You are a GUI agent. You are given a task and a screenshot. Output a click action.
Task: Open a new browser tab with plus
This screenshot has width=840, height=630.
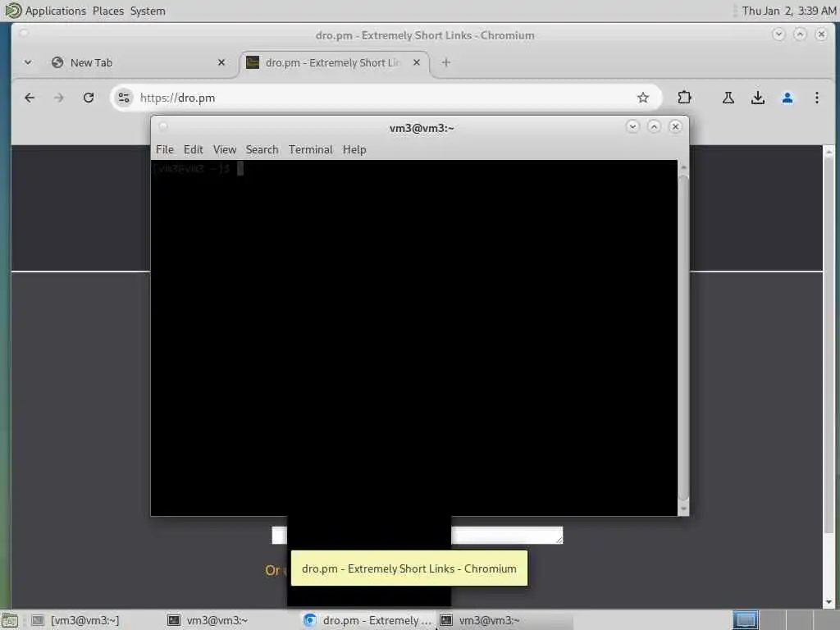pyautogui.click(x=445, y=62)
